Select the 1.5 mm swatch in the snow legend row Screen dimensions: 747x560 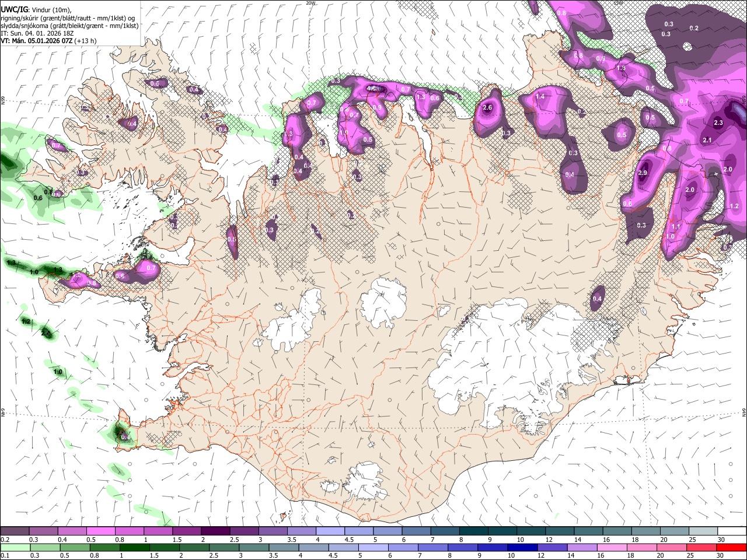pos(186,531)
